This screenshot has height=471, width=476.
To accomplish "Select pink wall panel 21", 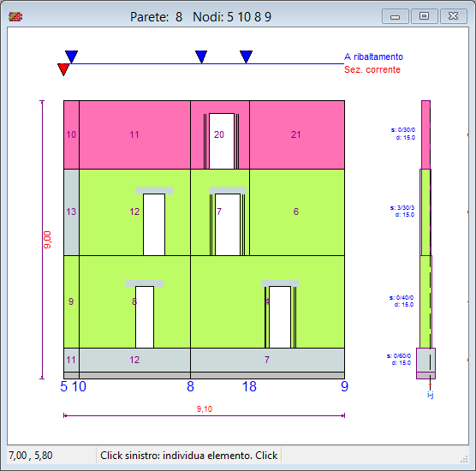I will 297,134.
